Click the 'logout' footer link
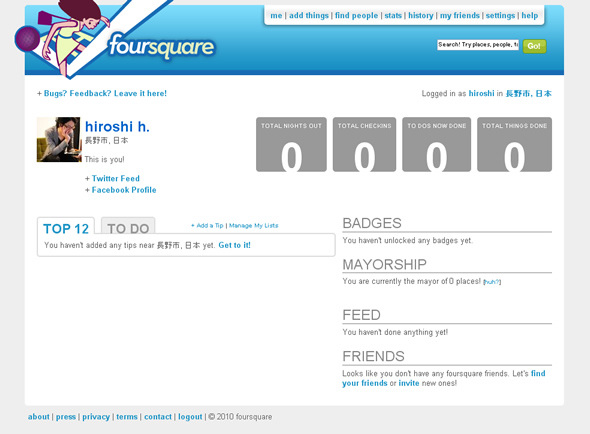Image resolution: width=590 pixels, height=434 pixels. coord(190,417)
